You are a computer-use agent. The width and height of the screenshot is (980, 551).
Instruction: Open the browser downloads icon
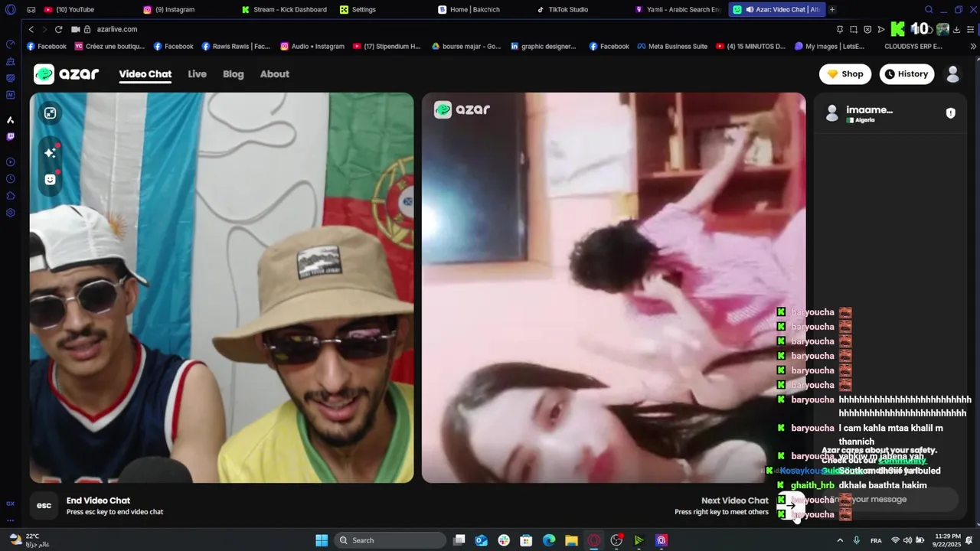(x=956, y=29)
